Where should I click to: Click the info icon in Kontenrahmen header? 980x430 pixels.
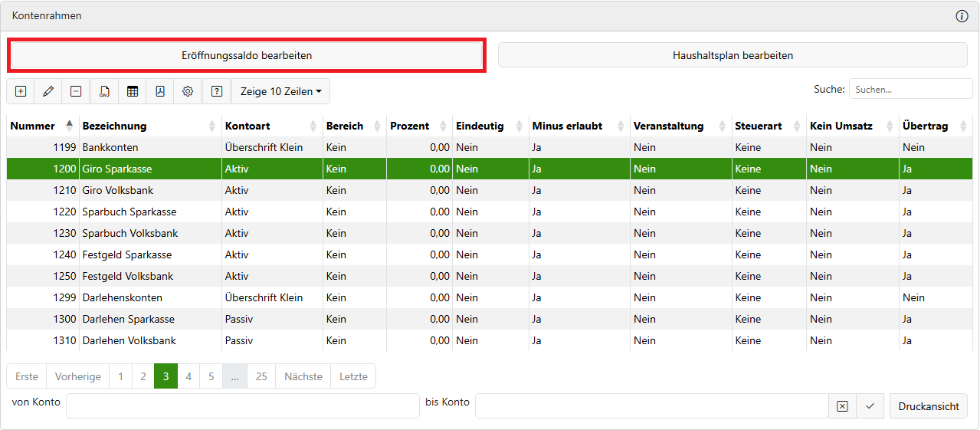tap(962, 16)
